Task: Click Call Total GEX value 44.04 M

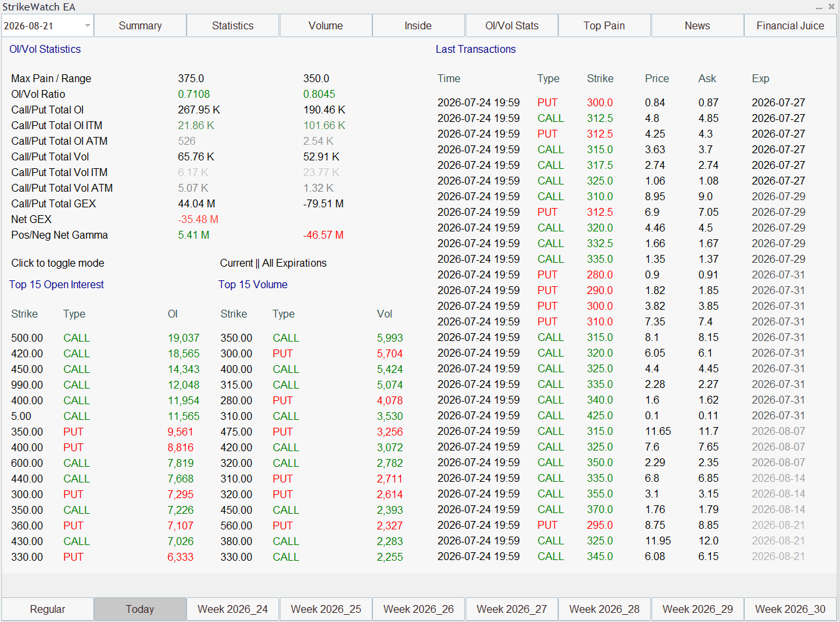Action: (196, 204)
